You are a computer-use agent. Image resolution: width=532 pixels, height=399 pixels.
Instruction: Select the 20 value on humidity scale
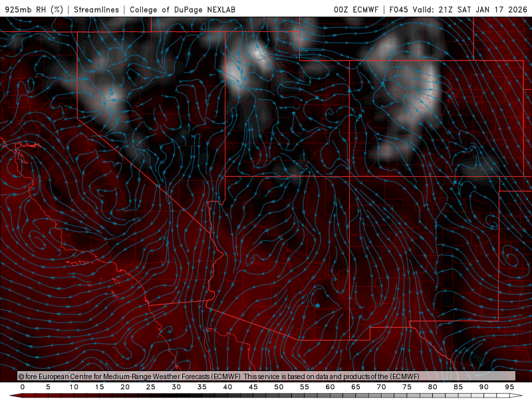tap(125, 387)
